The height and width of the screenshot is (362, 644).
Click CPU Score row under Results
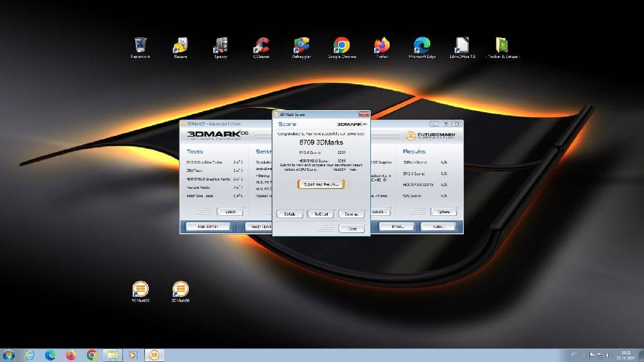click(425, 196)
